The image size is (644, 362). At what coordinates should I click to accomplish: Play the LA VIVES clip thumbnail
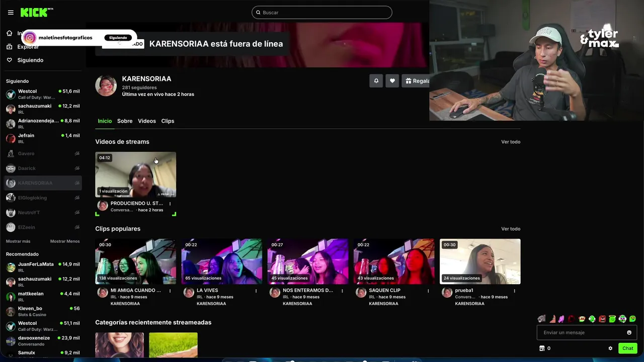222,261
